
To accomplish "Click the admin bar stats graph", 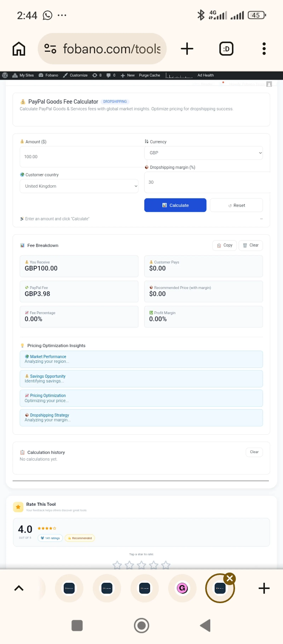I will pyautogui.click(x=179, y=75).
